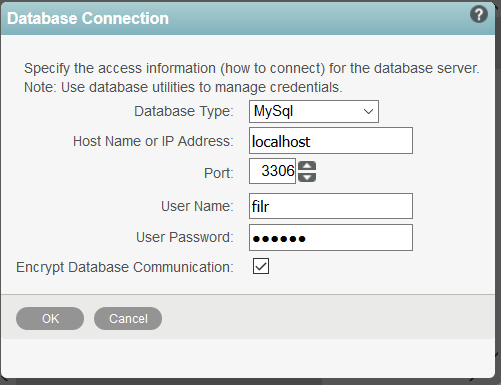The width and height of the screenshot is (501, 385).
Task: Click the Encrypt Database Communication label text
Action: click(125, 267)
